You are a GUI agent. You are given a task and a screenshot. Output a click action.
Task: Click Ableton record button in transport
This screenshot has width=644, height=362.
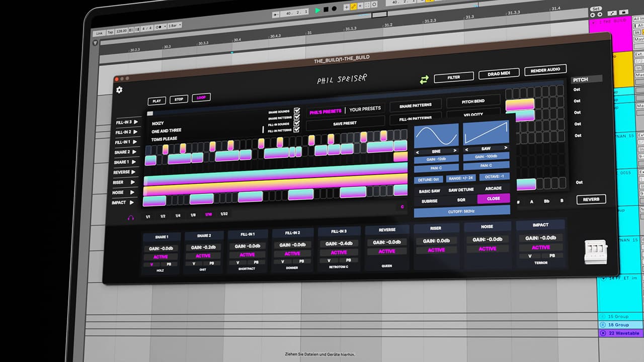click(x=335, y=10)
